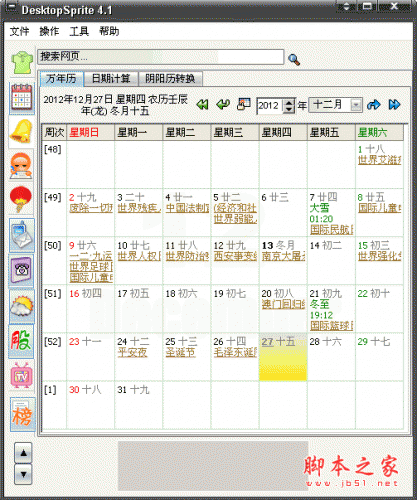Open the 毛泽东诞辰 link on December 26

pyautogui.click(x=235, y=352)
